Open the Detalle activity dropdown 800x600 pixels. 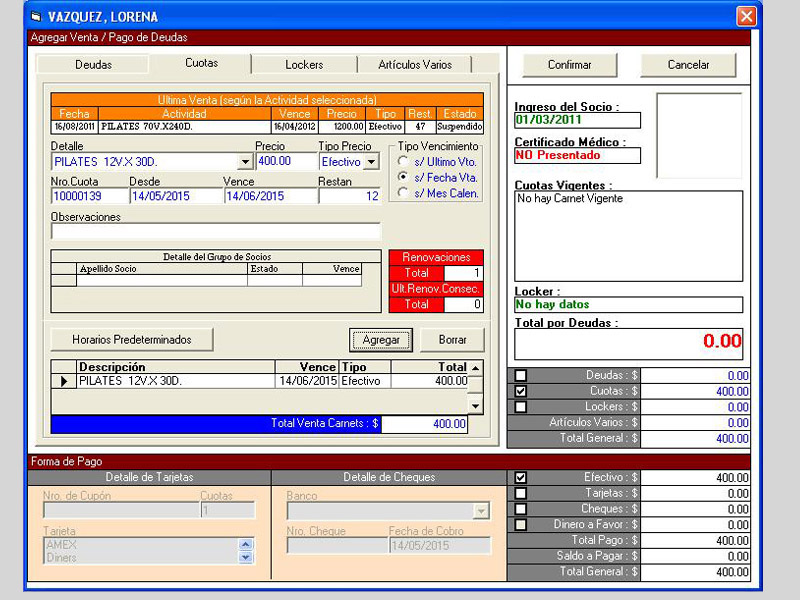point(245,162)
